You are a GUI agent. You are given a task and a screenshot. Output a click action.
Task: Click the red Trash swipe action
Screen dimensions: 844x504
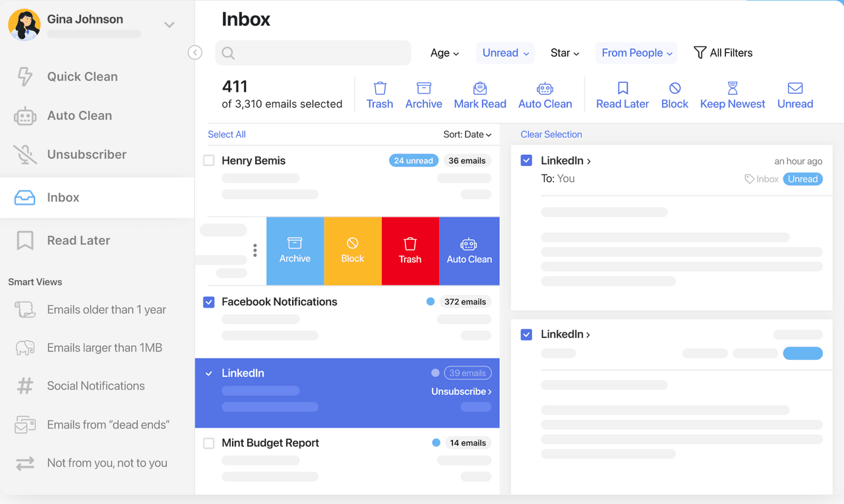[410, 251]
